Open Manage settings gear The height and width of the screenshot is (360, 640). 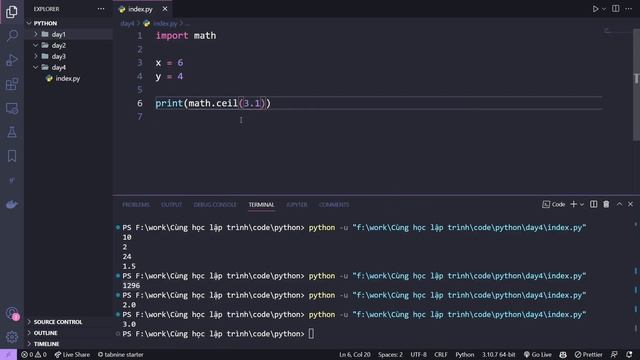(12, 337)
